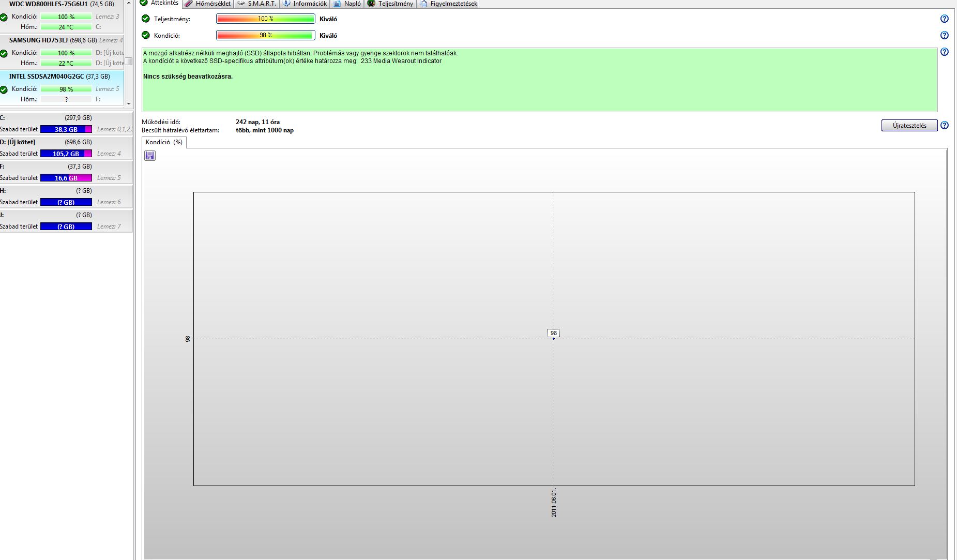Click the Lemez: 6 label beside H:
Image resolution: width=957 pixels, height=560 pixels.
[109, 202]
